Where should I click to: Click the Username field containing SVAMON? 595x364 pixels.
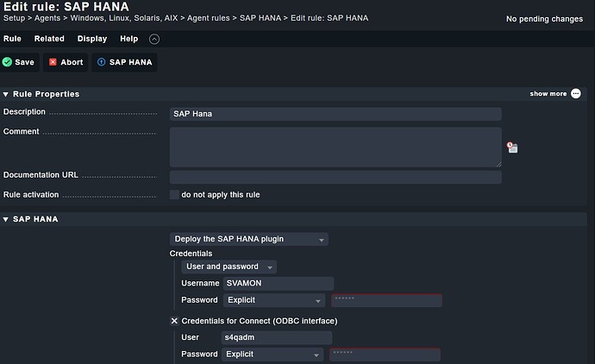point(279,284)
